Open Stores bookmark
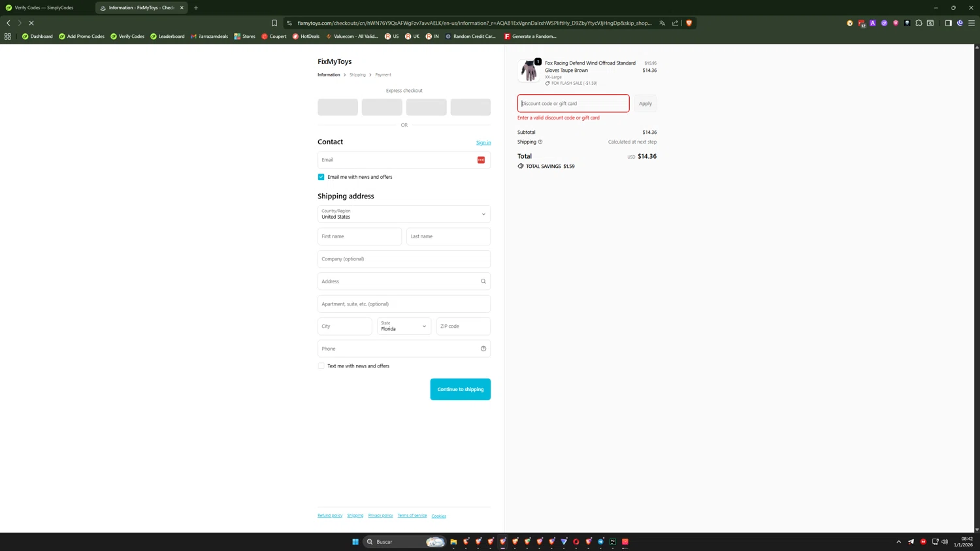Screen dimensions: 980x551 (244, 37)
